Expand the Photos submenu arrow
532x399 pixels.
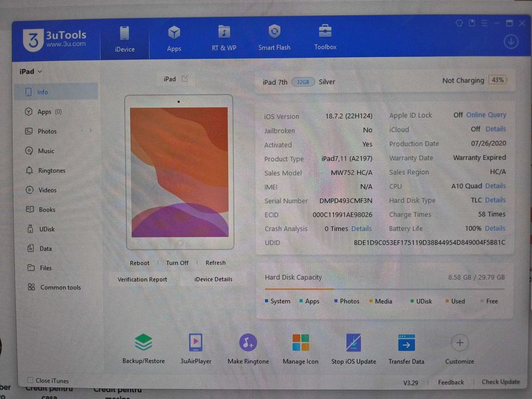coord(91,131)
